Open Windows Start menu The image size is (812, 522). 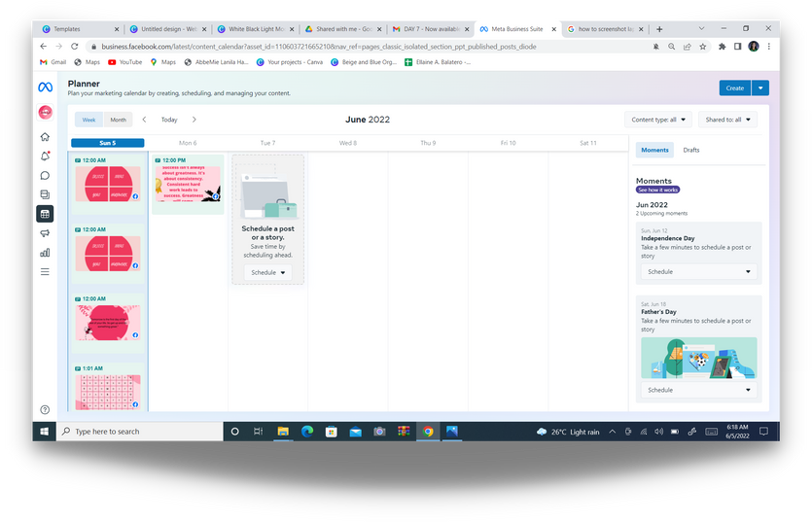(45, 432)
